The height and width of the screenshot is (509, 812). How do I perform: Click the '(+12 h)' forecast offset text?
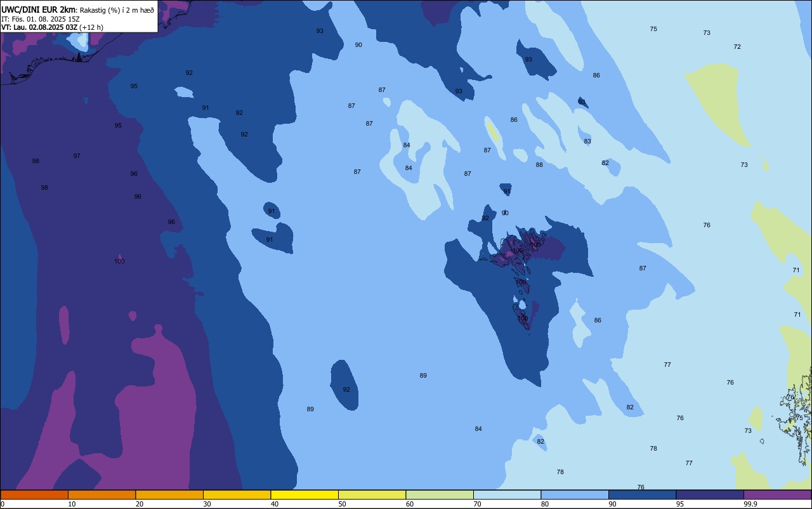pyautogui.click(x=92, y=27)
